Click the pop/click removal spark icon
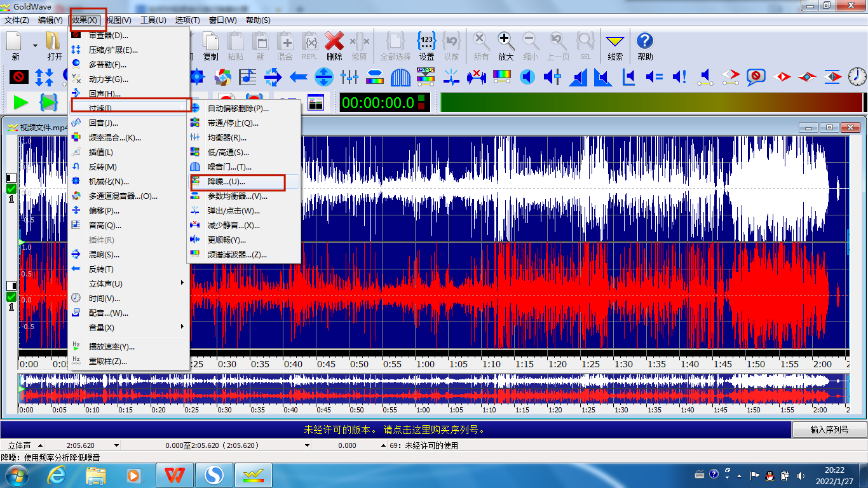868x488 pixels. [451, 78]
